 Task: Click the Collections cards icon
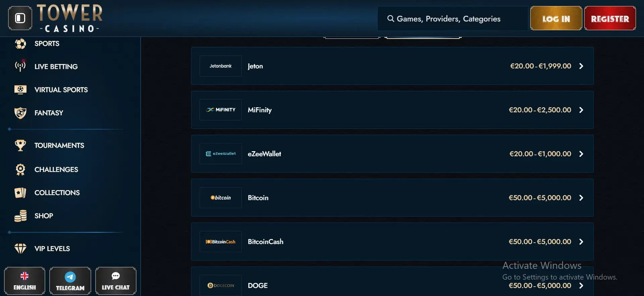(x=20, y=193)
